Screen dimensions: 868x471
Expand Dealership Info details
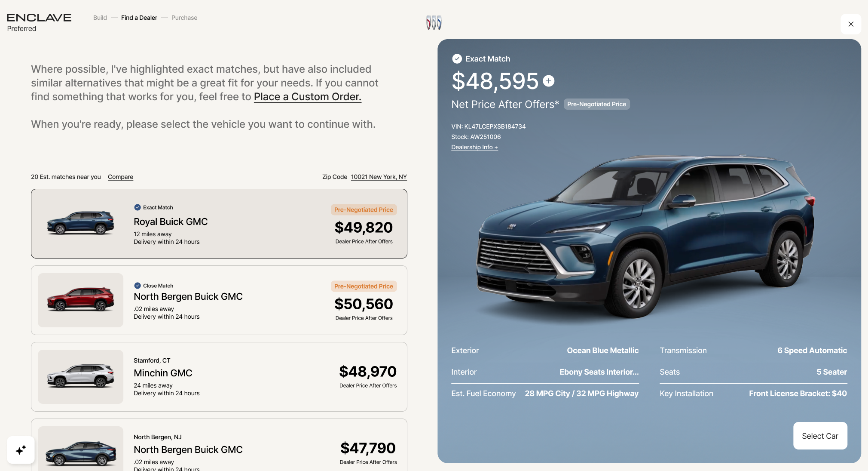click(474, 147)
